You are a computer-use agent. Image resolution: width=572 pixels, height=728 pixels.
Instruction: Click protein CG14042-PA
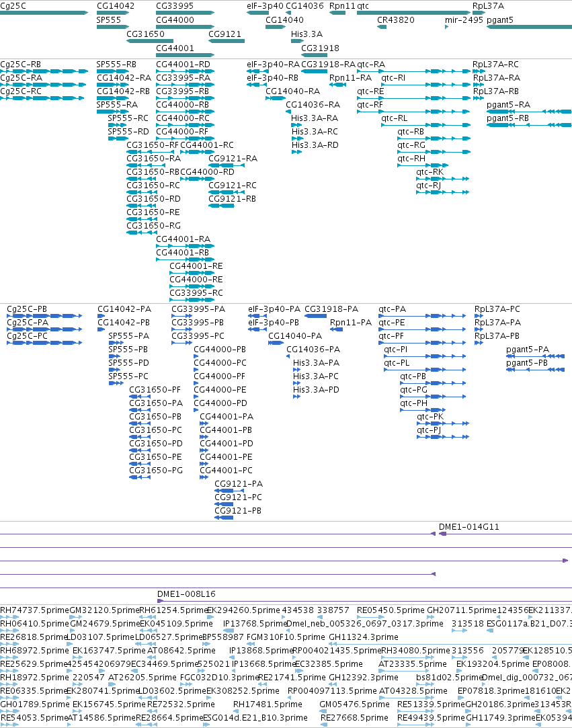tap(124, 309)
